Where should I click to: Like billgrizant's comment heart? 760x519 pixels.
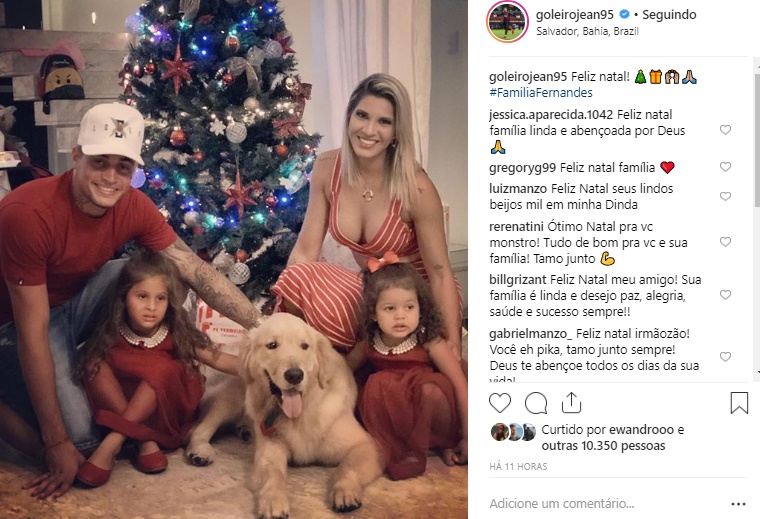click(725, 295)
